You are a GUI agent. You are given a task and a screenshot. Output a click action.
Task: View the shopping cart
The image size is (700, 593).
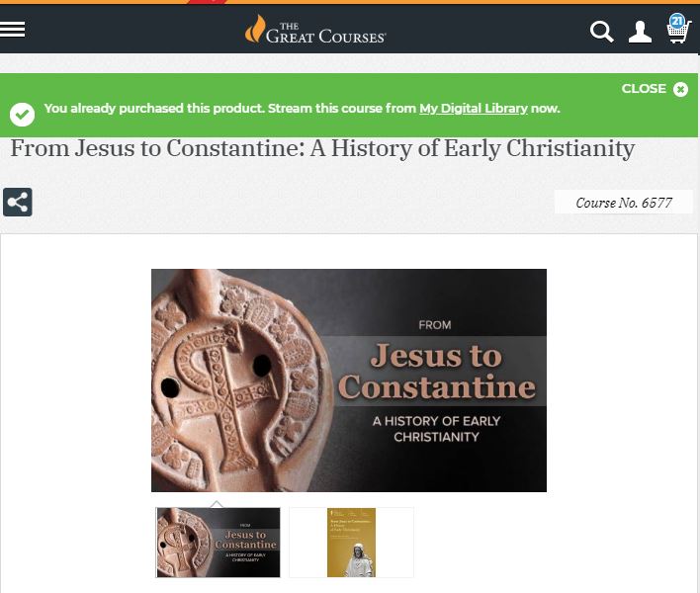pyautogui.click(x=678, y=33)
